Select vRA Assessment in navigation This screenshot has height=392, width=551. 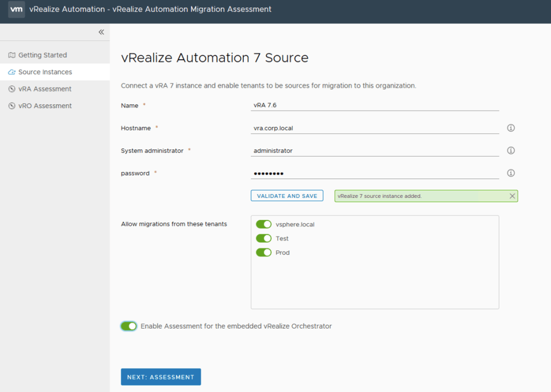[x=45, y=89]
